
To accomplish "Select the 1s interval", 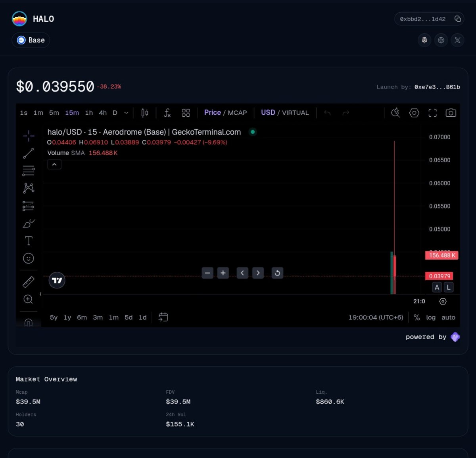I will (24, 113).
